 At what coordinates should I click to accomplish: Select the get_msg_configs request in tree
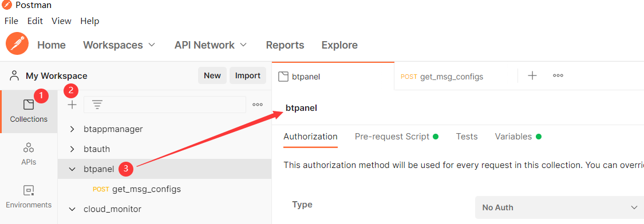(x=146, y=190)
